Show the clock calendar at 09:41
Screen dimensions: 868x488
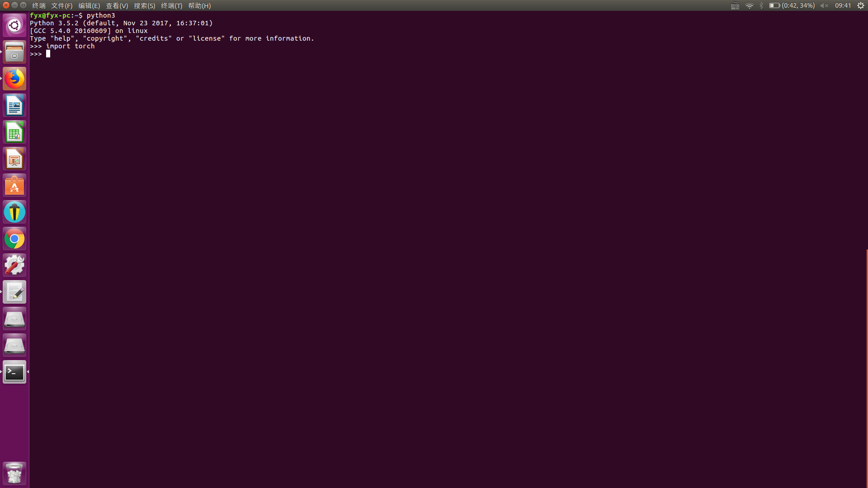(843, 5)
